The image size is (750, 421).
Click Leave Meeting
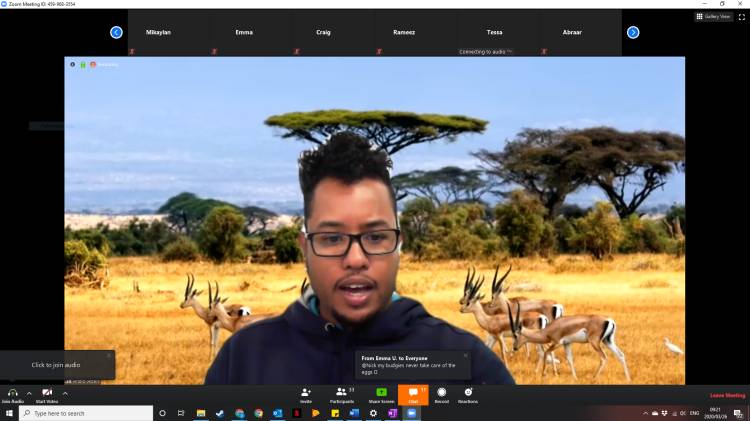point(727,395)
